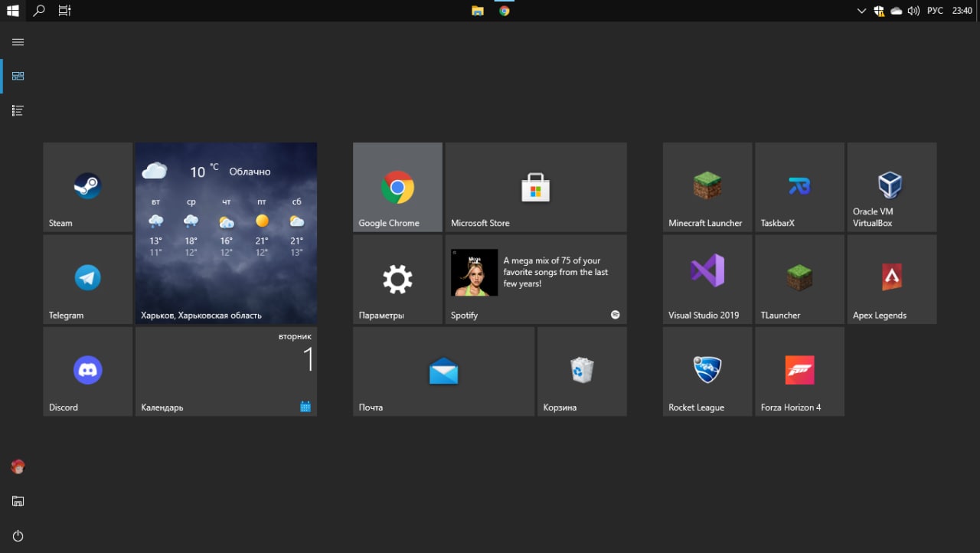The height and width of the screenshot is (553, 980).
Task: Open Forza Horizon 4 tile
Action: 799,371
